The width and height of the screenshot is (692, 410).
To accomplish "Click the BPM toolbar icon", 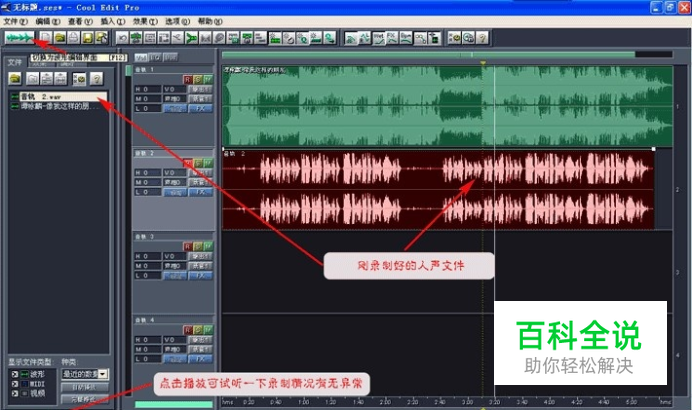I will coord(406,38).
